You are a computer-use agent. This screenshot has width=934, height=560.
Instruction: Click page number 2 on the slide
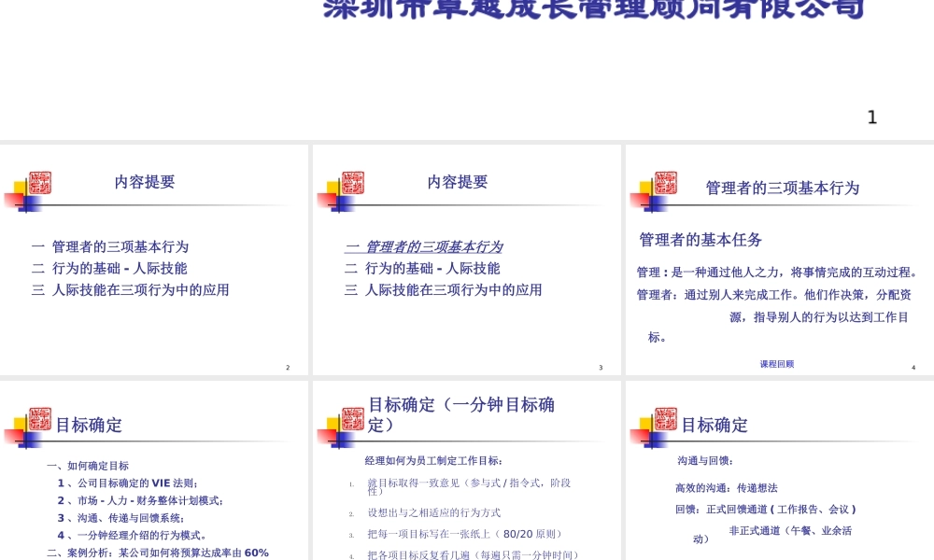point(288,368)
